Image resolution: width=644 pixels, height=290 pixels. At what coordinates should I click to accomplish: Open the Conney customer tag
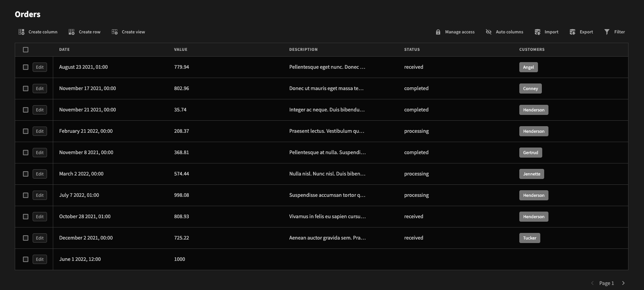click(x=530, y=89)
